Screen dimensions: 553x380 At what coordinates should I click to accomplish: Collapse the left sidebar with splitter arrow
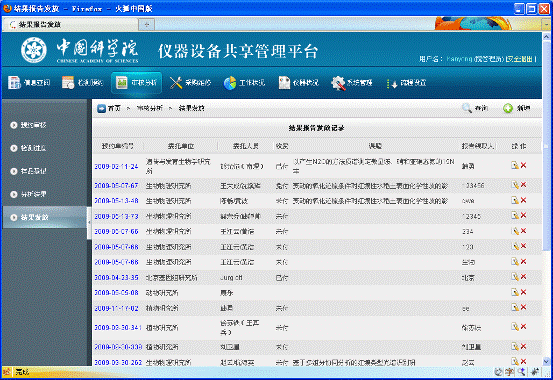pyautogui.click(x=89, y=222)
